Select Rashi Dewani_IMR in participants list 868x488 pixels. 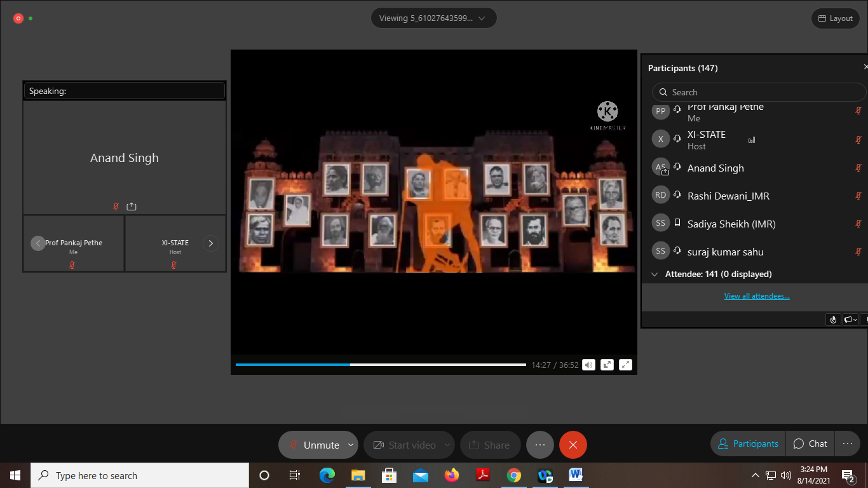754,196
